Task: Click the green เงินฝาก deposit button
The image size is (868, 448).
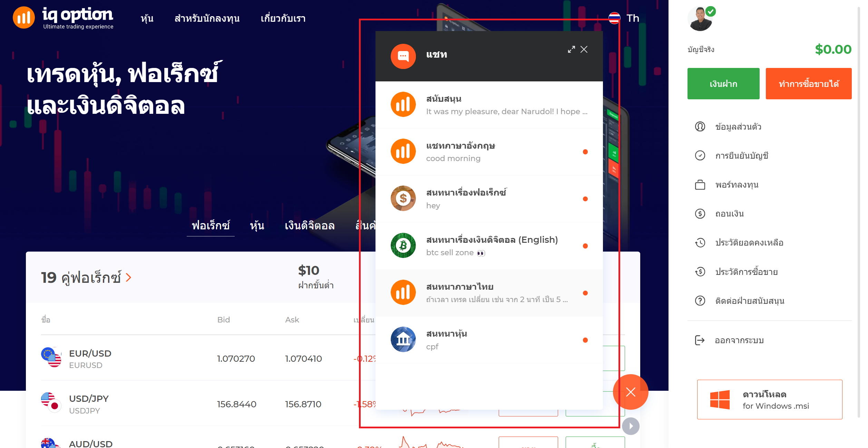Action: pyautogui.click(x=723, y=84)
